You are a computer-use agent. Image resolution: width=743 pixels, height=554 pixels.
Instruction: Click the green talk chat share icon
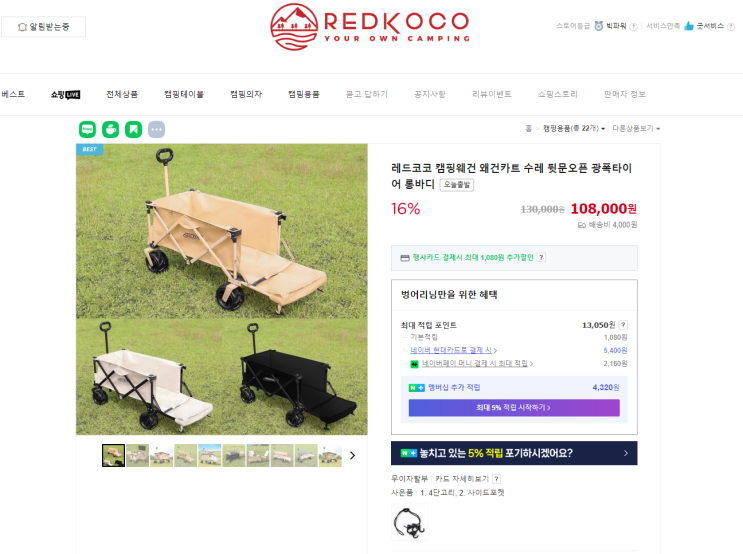coord(88,129)
